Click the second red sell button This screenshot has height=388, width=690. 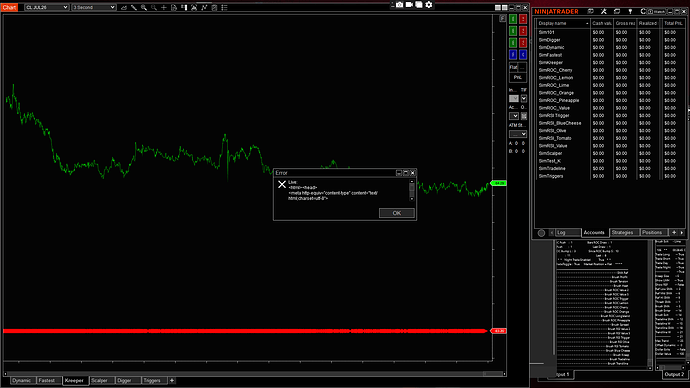coord(523,31)
